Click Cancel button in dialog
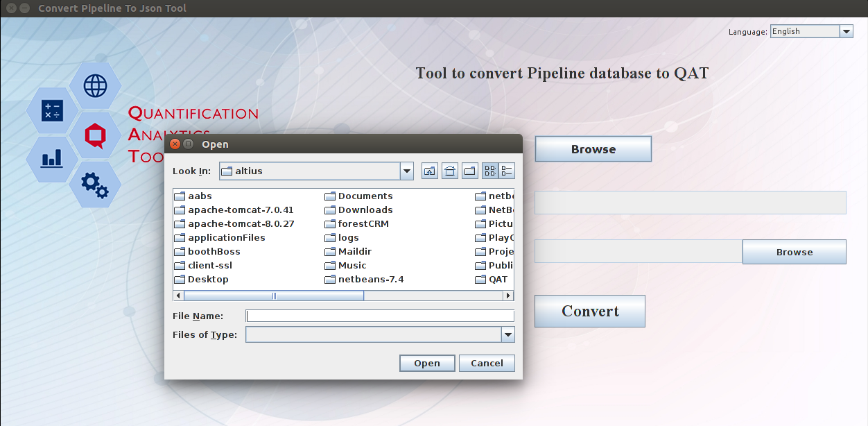The image size is (868, 426). click(487, 363)
